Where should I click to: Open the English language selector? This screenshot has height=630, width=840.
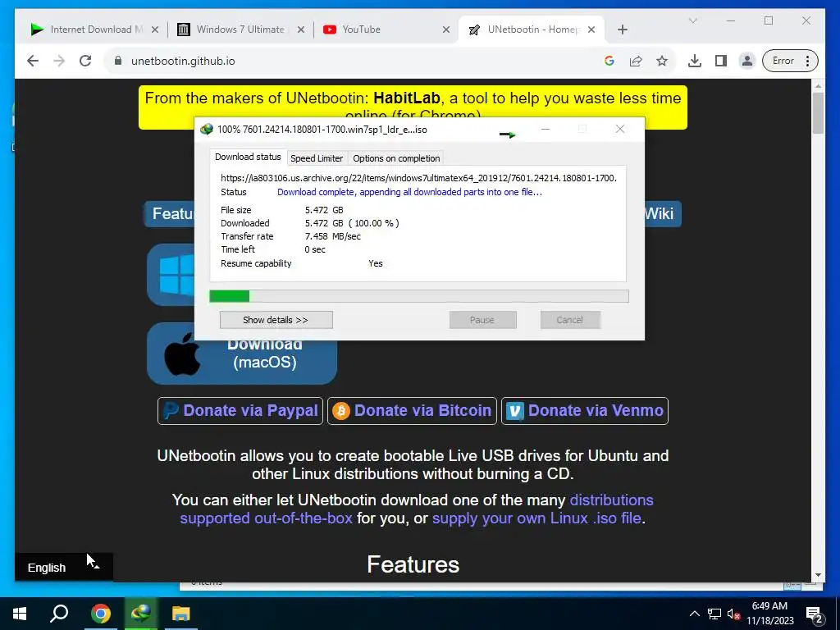63,568
